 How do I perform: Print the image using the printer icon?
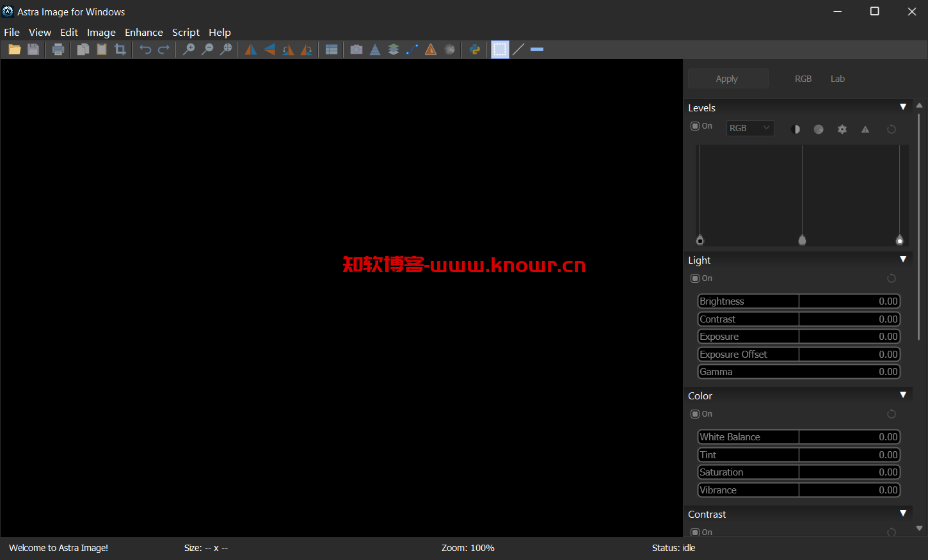pos(58,49)
